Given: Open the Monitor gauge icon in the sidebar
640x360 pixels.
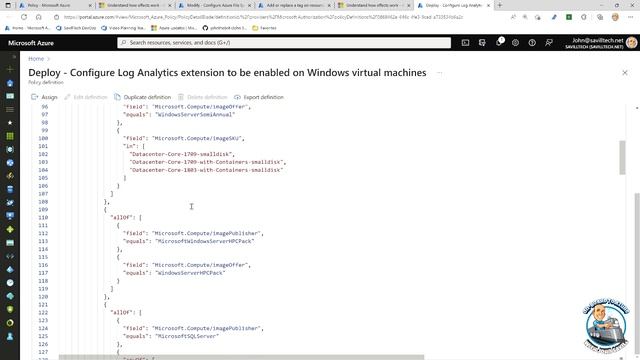Looking at the screenshot, I should point(10,282).
